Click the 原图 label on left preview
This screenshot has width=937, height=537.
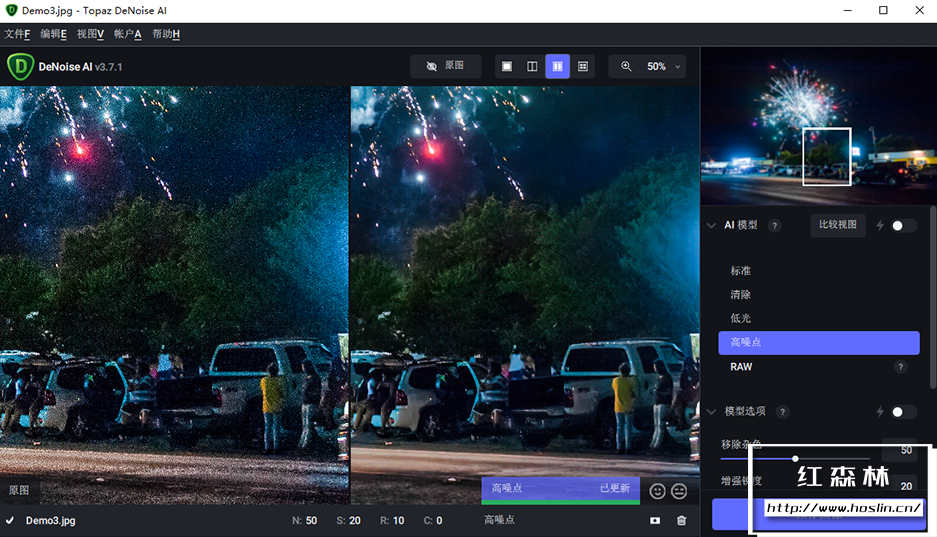click(19, 490)
